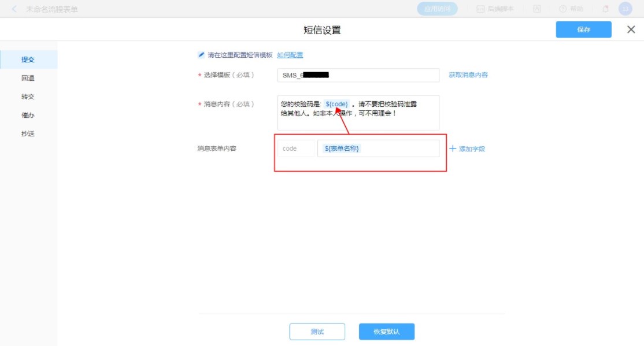Close the 短信设置 dialog
644x346 pixels.
tap(631, 29)
